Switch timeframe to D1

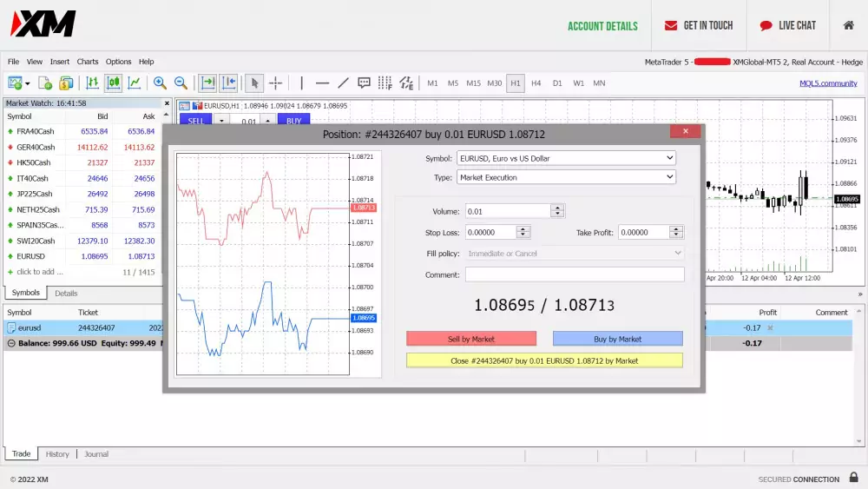point(557,83)
